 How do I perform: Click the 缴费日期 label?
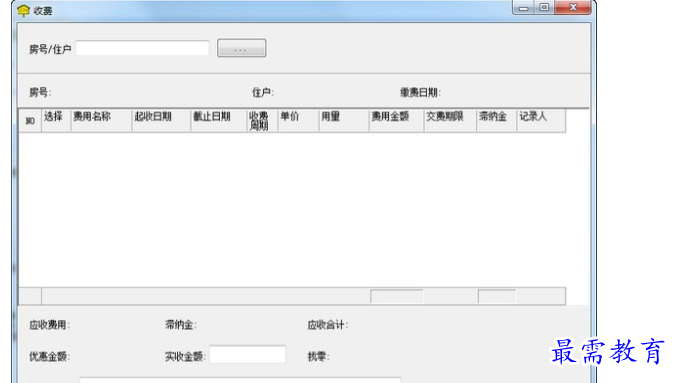[420, 92]
